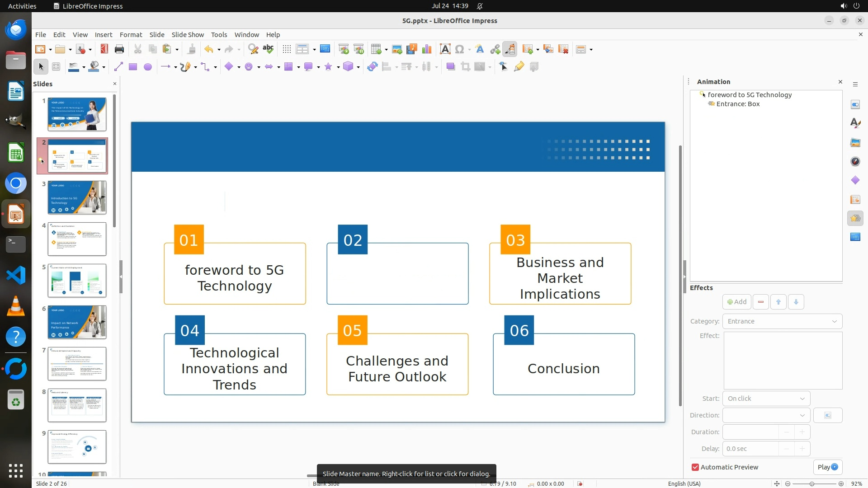
Task: Click the Print icon in toolbar
Action: tap(119, 49)
